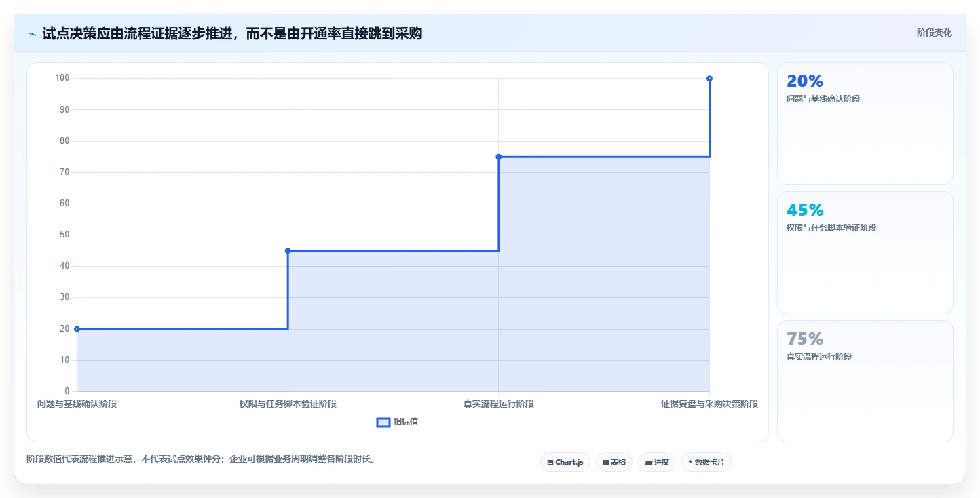Screen dimensions: 980x498
Task: Select the 表格 tag pill
Action: pos(614,462)
